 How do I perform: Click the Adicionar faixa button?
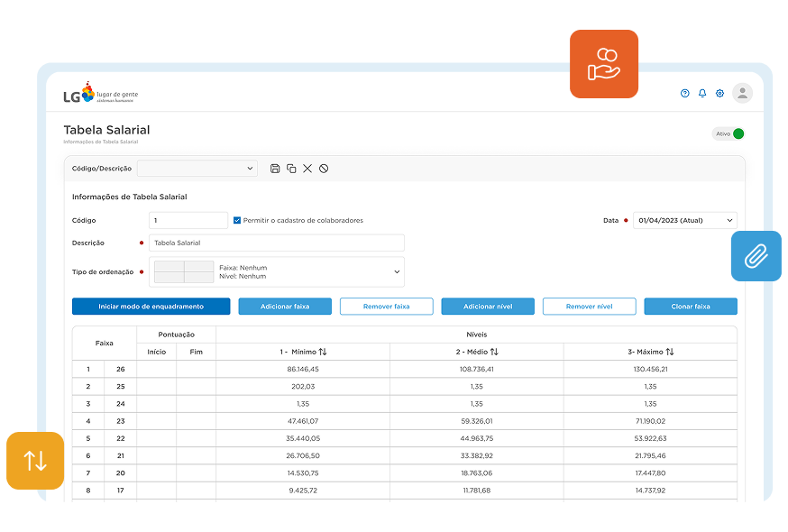pos(285,307)
